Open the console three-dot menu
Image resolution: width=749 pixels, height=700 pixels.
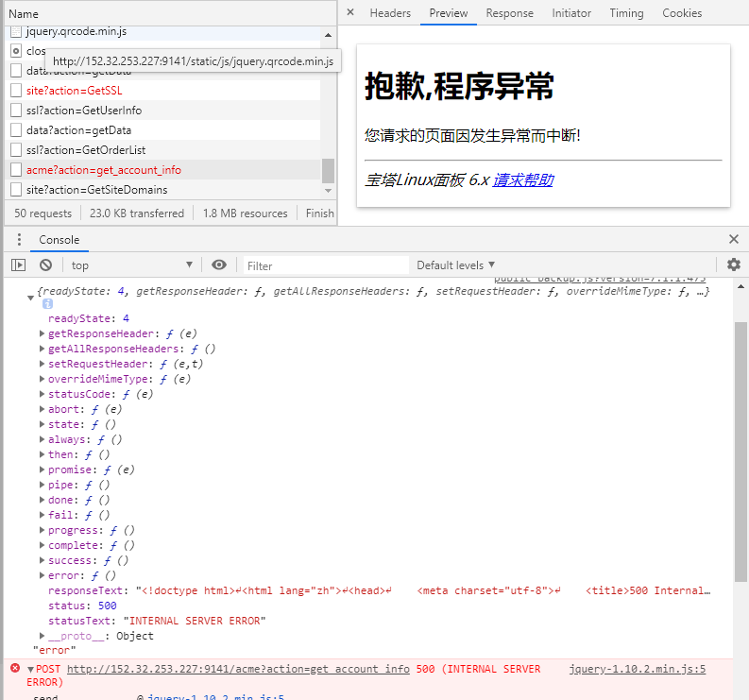click(19, 239)
